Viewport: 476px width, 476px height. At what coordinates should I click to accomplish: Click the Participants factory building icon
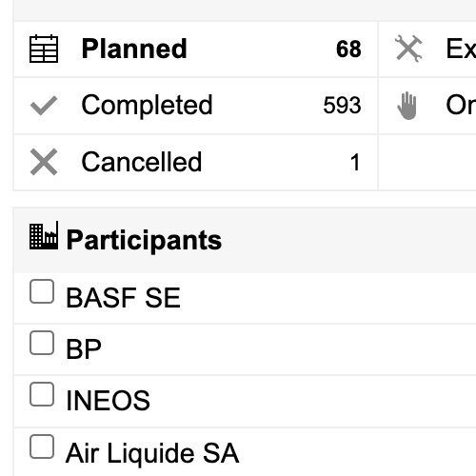point(44,235)
